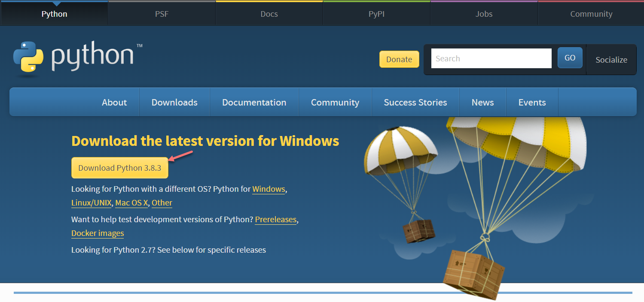Follow the Linux/UNIX link
The image size is (644, 302).
(92, 203)
